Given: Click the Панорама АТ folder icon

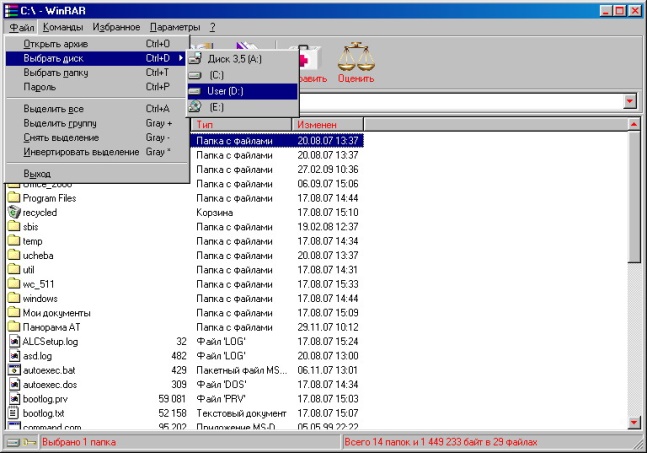Looking at the screenshot, I should (14, 327).
